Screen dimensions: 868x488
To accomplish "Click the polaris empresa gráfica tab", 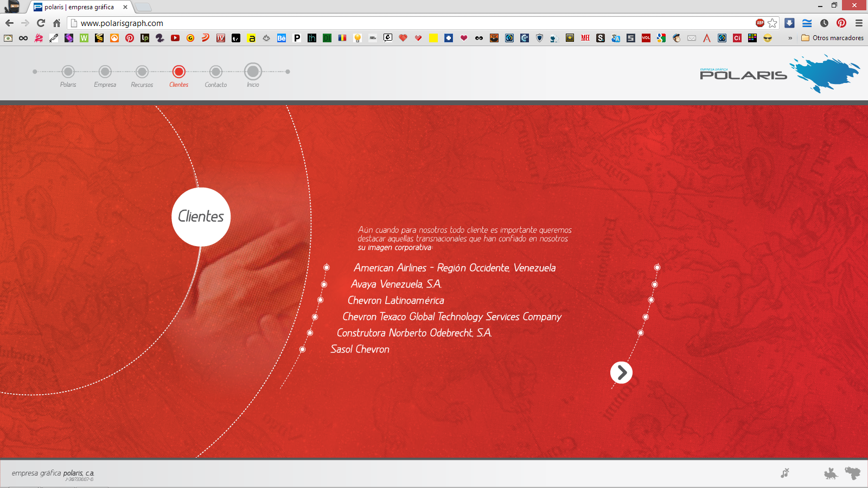I will tap(79, 7).
